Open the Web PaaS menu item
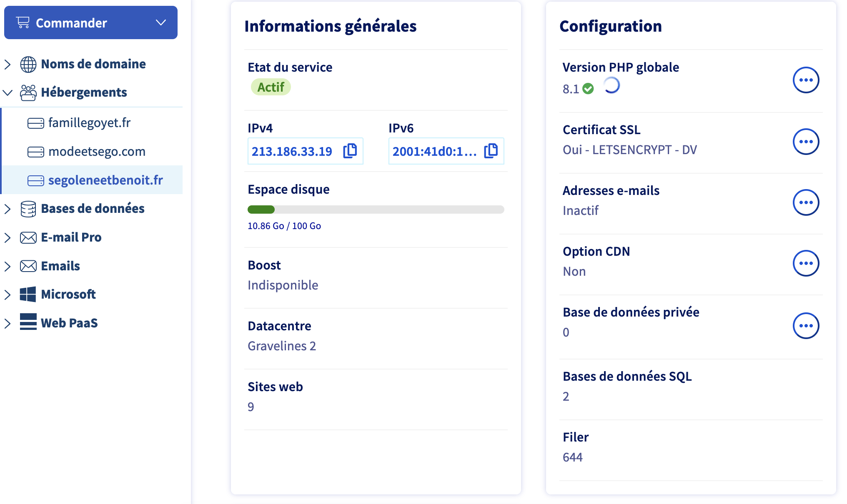Screen dimensions: 847x504 (69, 323)
